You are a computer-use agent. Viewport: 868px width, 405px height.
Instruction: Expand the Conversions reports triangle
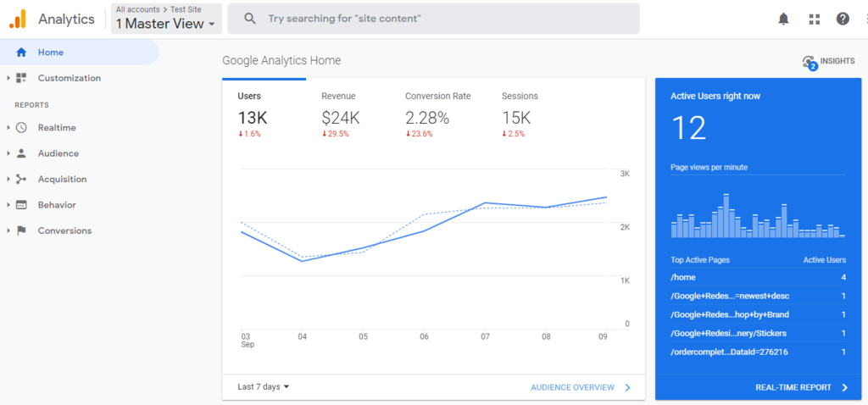click(8, 230)
